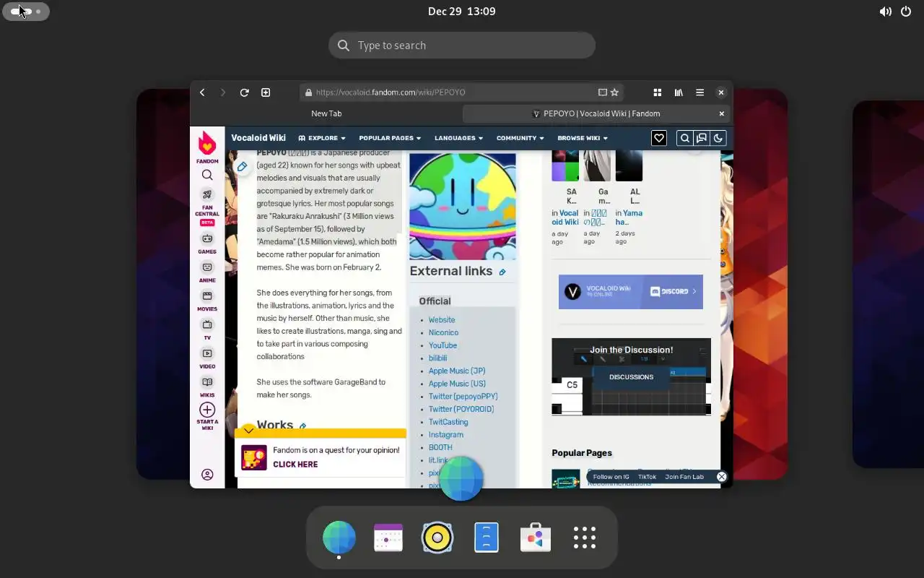The image size is (924, 578).
Task: Dismiss the Follow on IG bar
Action: tap(721, 477)
